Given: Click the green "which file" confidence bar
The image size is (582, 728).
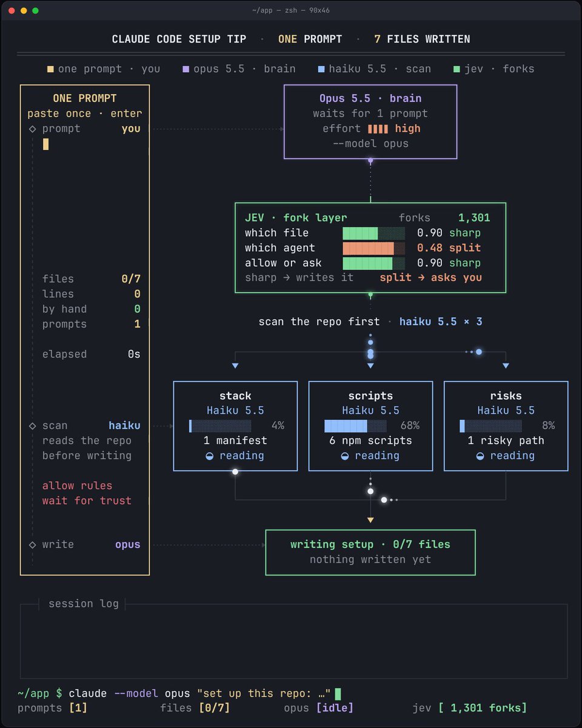Looking at the screenshot, I should click(374, 233).
